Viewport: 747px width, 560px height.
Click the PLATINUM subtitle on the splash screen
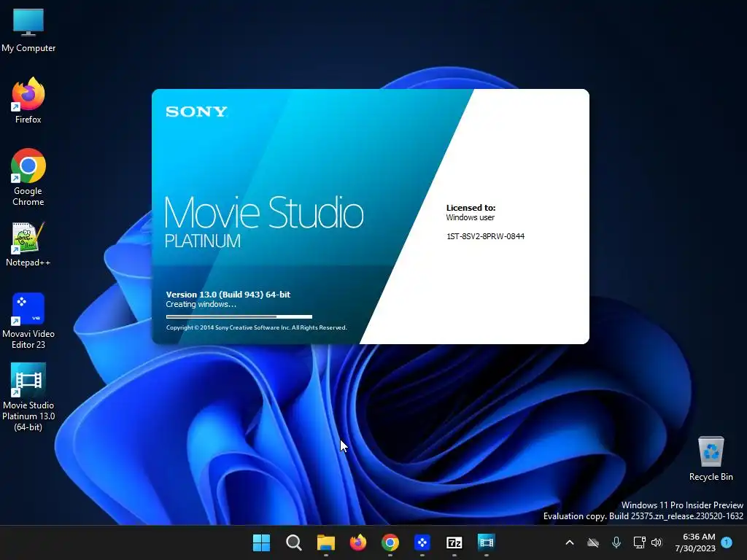click(203, 241)
